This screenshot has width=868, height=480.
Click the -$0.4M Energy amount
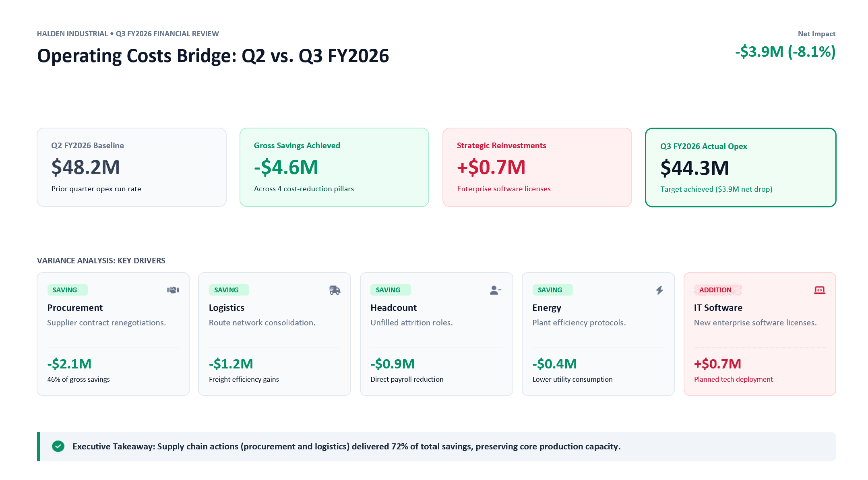point(555,364)
